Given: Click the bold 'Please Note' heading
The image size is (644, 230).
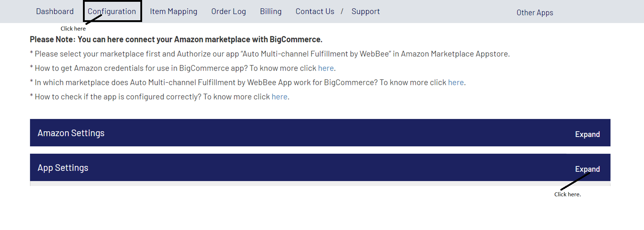Looking at the screenshot, I should point(176,39).
